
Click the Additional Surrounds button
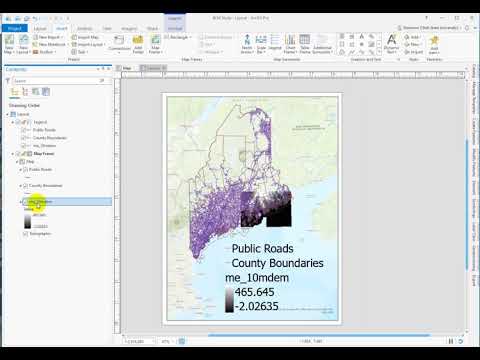pyautogui.click(x=322, y=44)
